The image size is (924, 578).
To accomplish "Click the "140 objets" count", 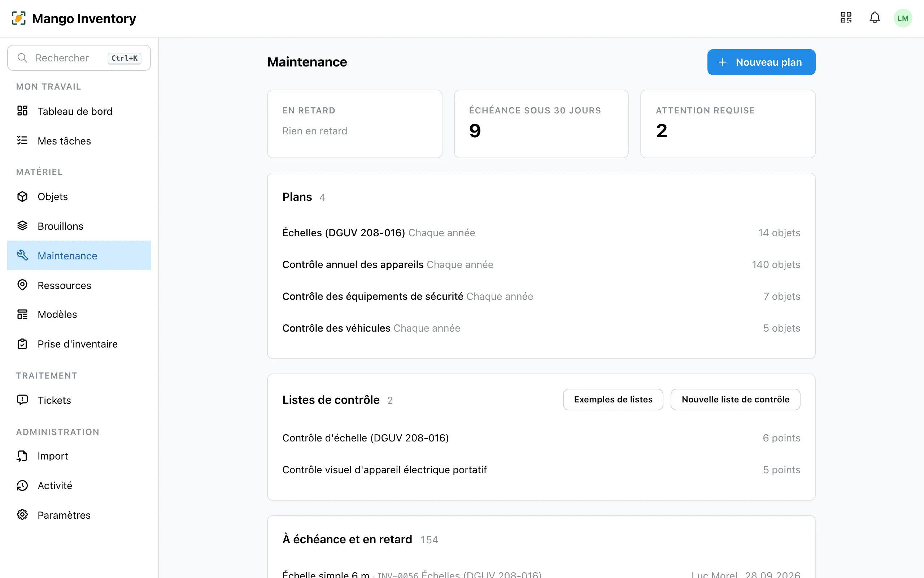I will 776,264.
